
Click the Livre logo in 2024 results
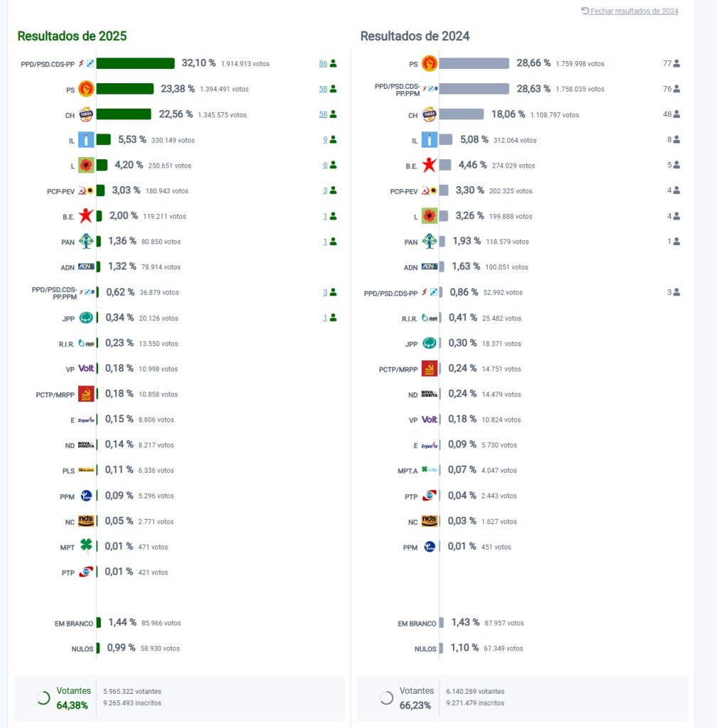tap(430, 216)
